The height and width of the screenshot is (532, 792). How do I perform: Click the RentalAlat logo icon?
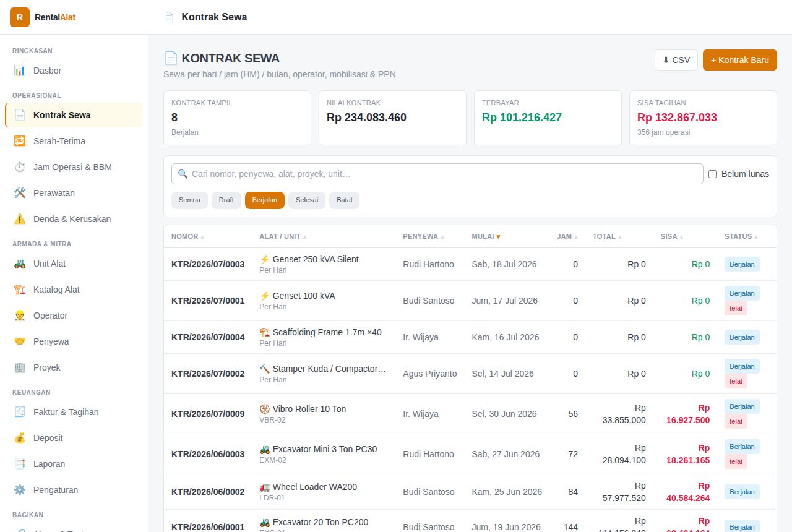[x=20, y=17]
